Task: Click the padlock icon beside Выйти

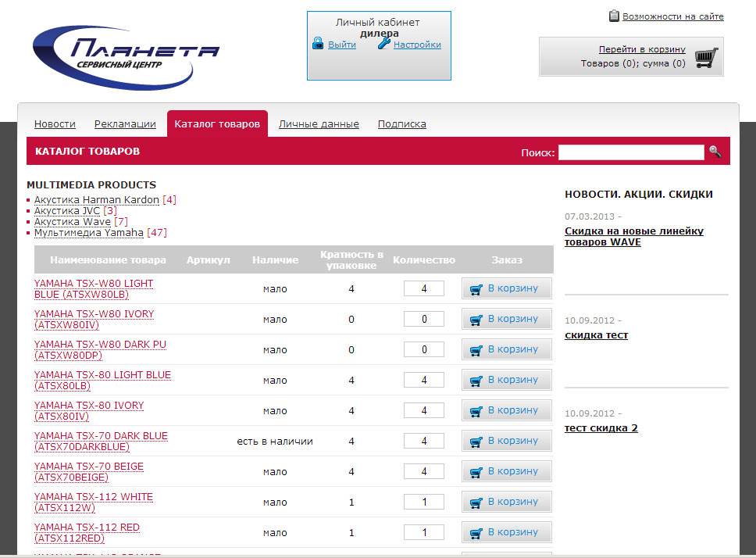Action: click(x=318, y=43)
